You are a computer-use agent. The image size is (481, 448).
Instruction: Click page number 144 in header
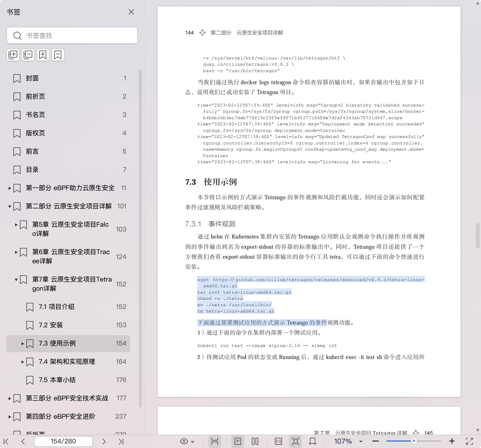[189, 33]
